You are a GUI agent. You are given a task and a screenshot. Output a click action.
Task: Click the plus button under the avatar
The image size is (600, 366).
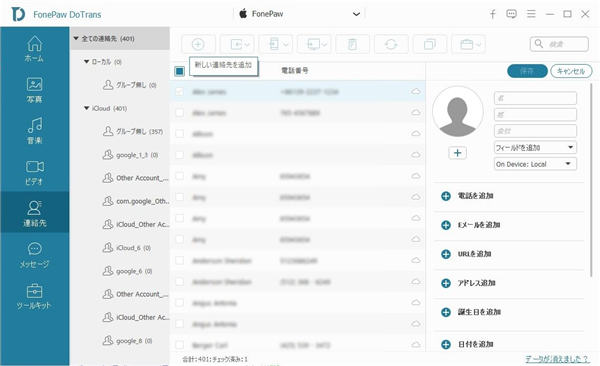[457, 153]
